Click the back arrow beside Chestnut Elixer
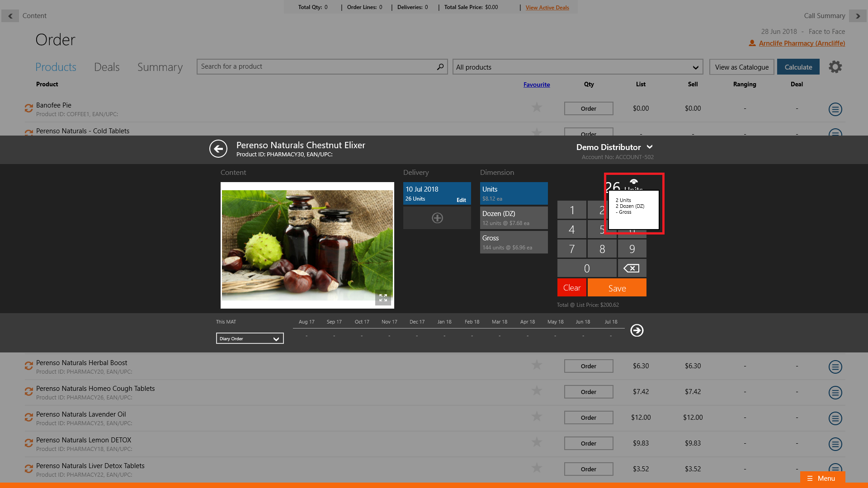The image size is (868, 488). [x=218, y=149]
